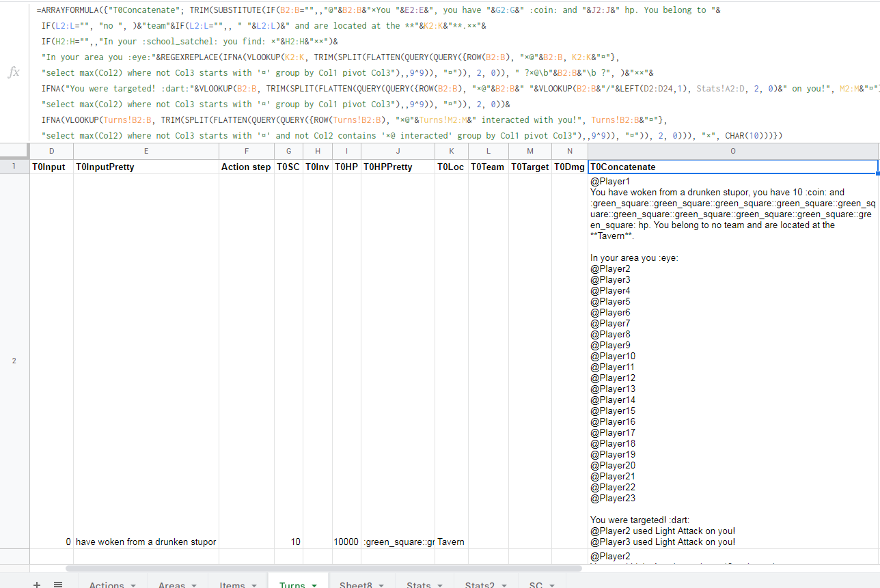Click the horizontal scrollbar thumb
The width and height of the screenshot is (880, 588).
pyautogui.click(x=324, y=568)
